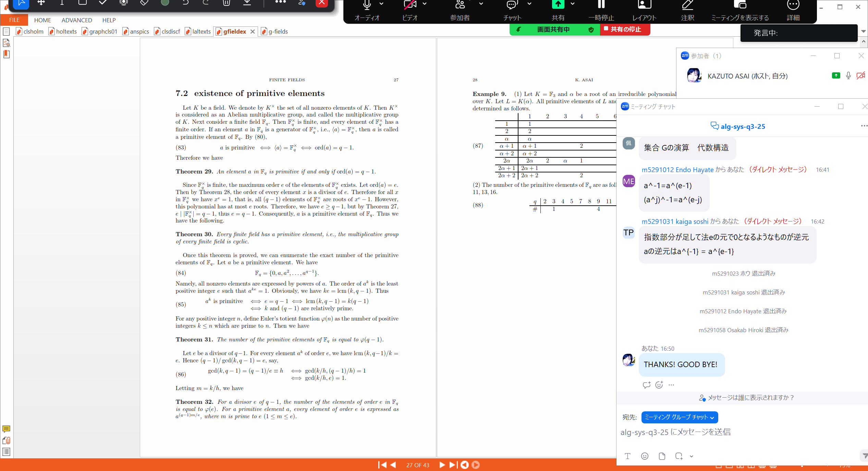This screenshot has height=471, width=868.
Task: Attach a file in chat toolbar
Action: pyautogui.click(x=662, y=456)
